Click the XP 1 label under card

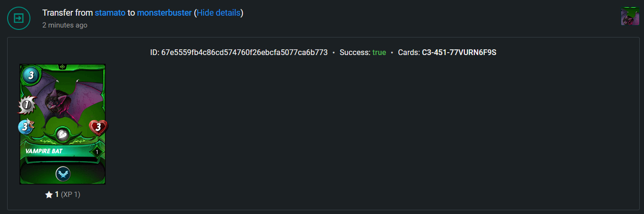[70, 195]
